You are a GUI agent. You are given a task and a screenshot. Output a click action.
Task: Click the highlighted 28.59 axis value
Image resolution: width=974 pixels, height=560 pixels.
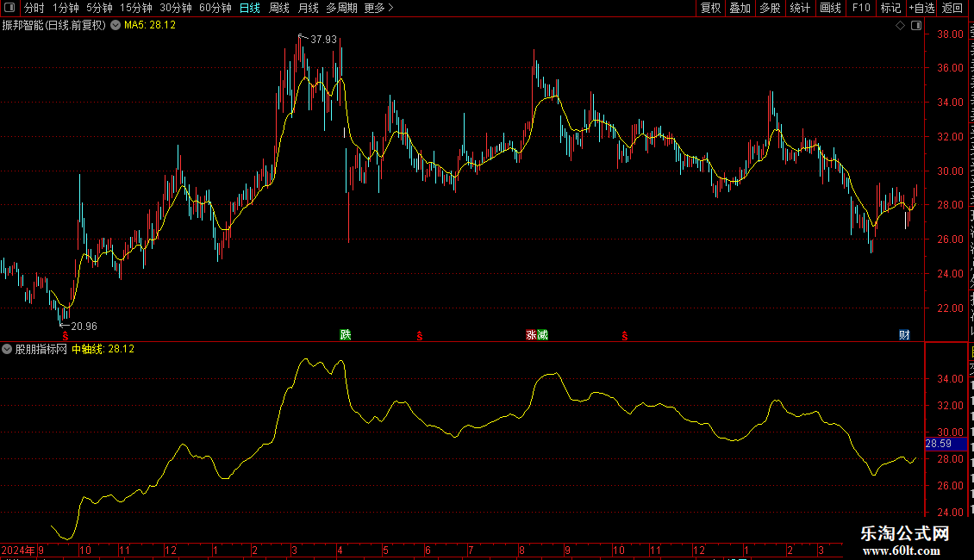(946, 444)
